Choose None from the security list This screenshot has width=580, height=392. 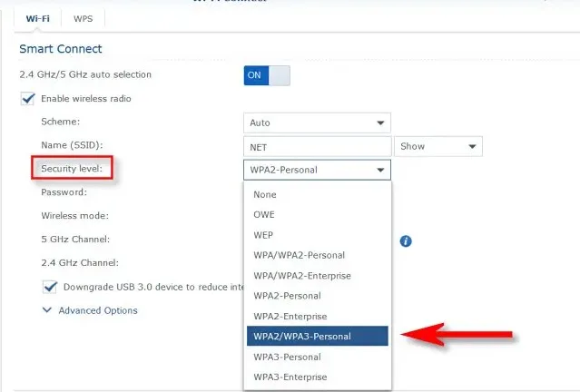tap(265, 194)
